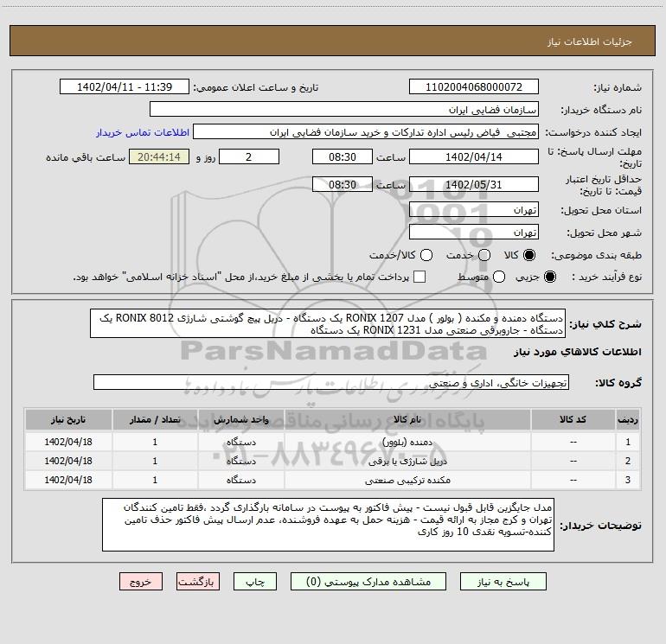Click the item name دریل شارژی یا برقی cell
Screen dimensions: 666x644
pos(407,461)
